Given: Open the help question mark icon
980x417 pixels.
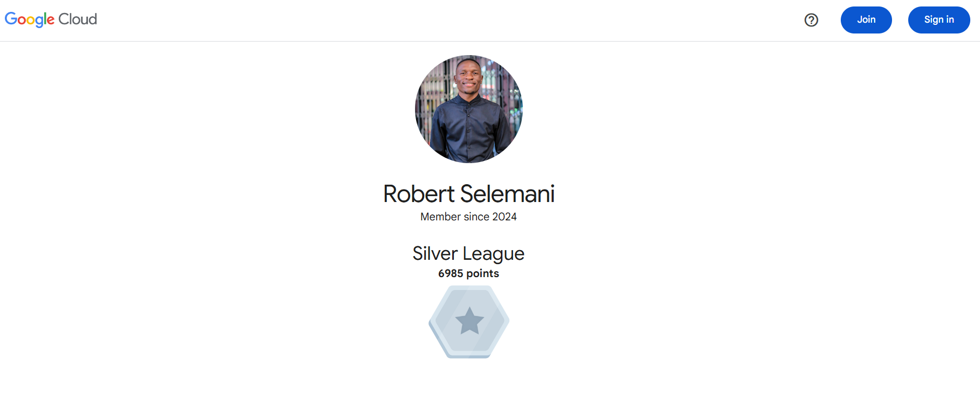Looking at the screenshot, I should click(x=811, y=20).
